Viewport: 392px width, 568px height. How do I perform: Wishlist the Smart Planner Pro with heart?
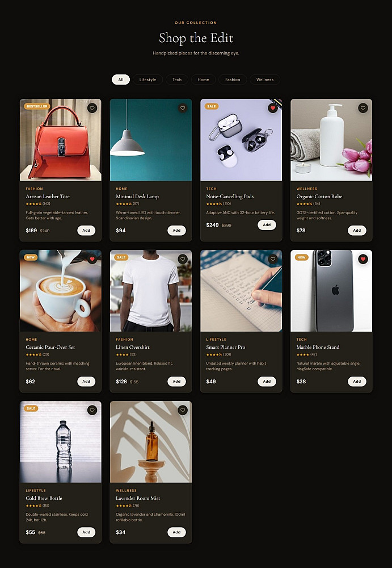pyautogui.click(x=273, y=259)
